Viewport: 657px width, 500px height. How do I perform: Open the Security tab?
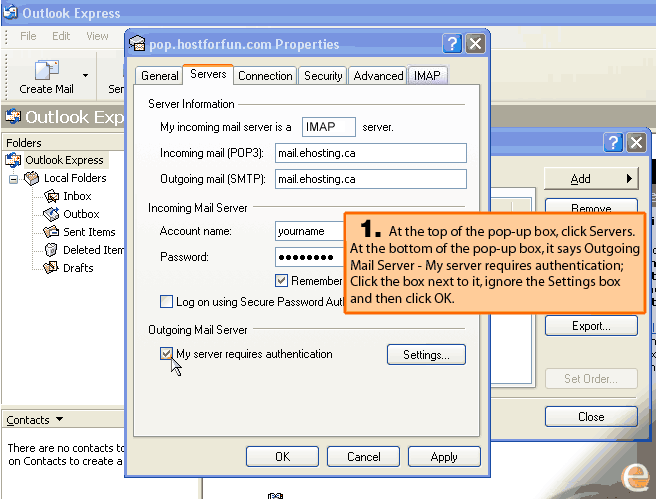tap(323, 76)
